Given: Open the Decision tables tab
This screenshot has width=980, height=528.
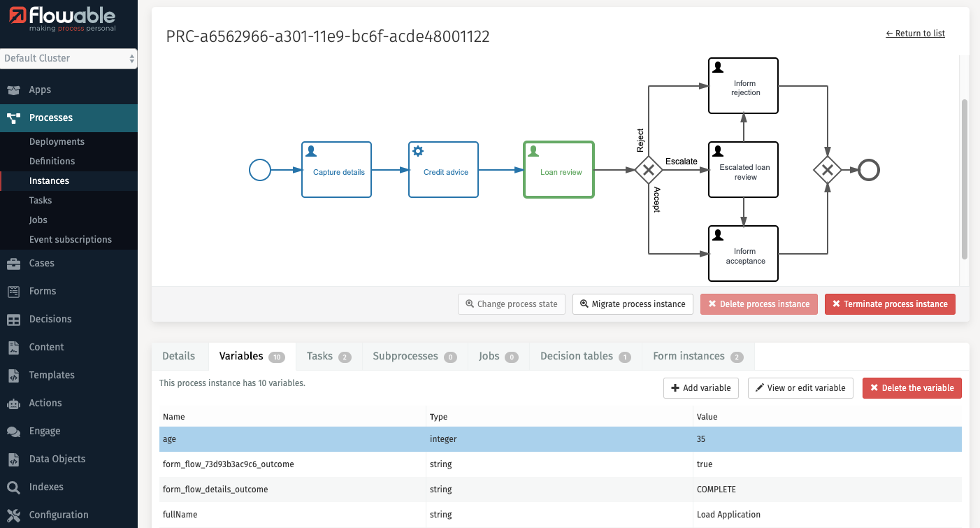Looking at the screenshot, I should pos(585,356).
